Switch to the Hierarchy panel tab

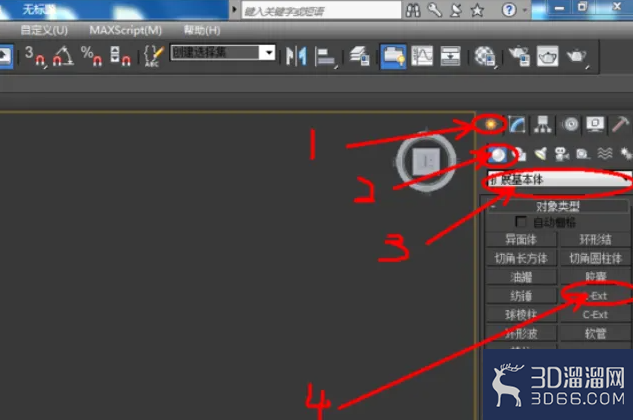543,124
